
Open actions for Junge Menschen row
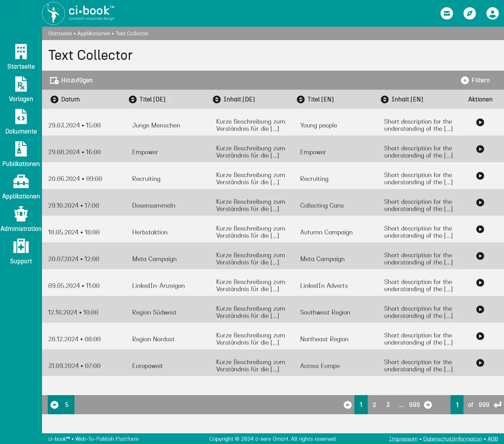click(480, 122)
